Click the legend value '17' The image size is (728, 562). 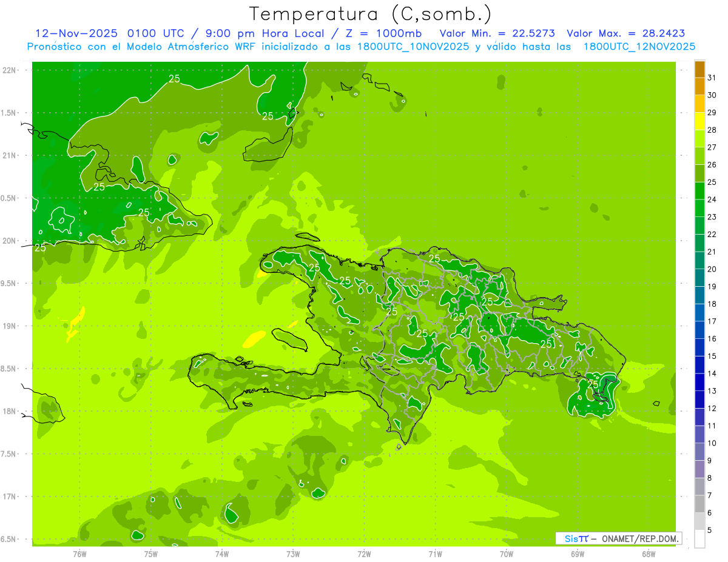tap(712, 321)
